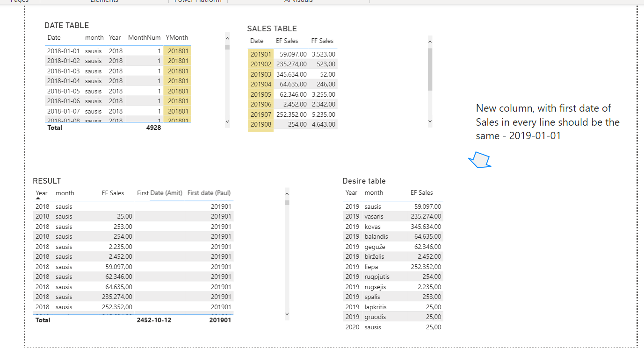Click EF Sales header in Desire table
This screenshot has height=348, width=644.
(422, 192)
